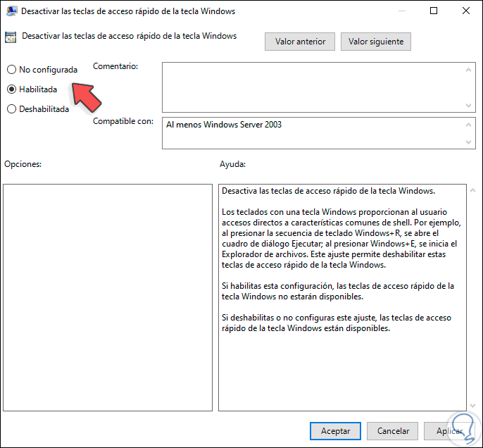The width and height of the screenshot is (483, 448).
Task: Click the 'Los teclados con una tecla Windows' paragraph
Action: [341, 238]
